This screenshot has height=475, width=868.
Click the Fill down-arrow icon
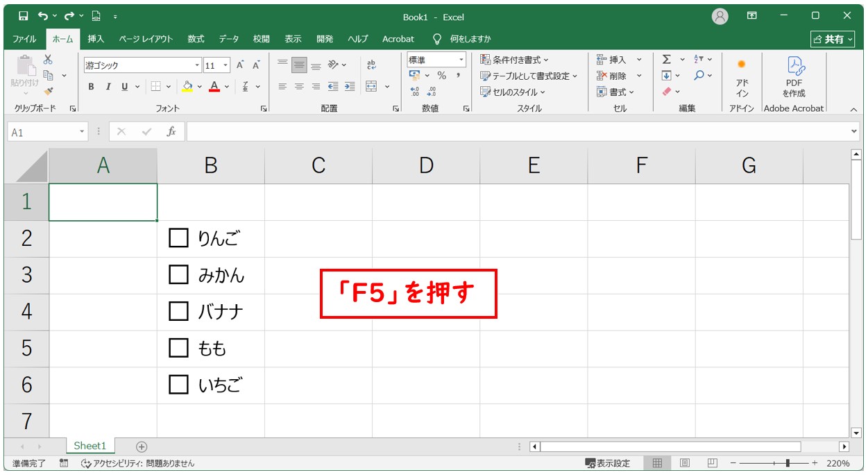point(666,76)
